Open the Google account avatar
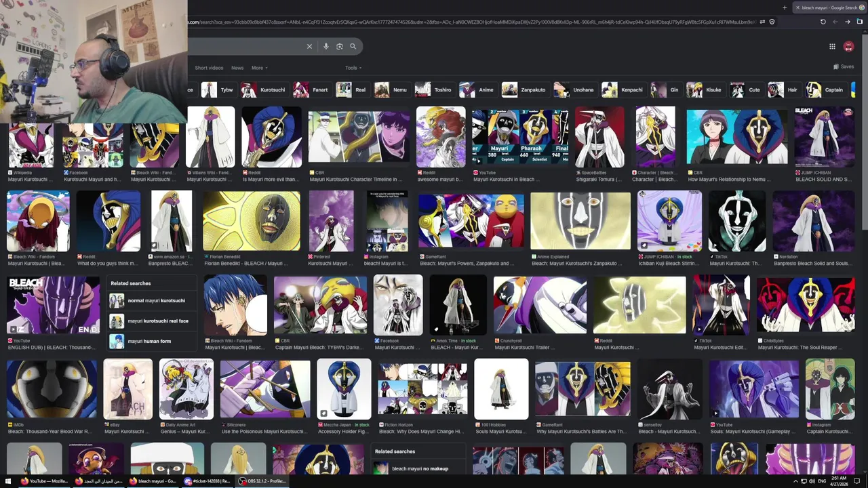Screen dimensions: 868x488 pyautogui.click(x=848, y=46)
